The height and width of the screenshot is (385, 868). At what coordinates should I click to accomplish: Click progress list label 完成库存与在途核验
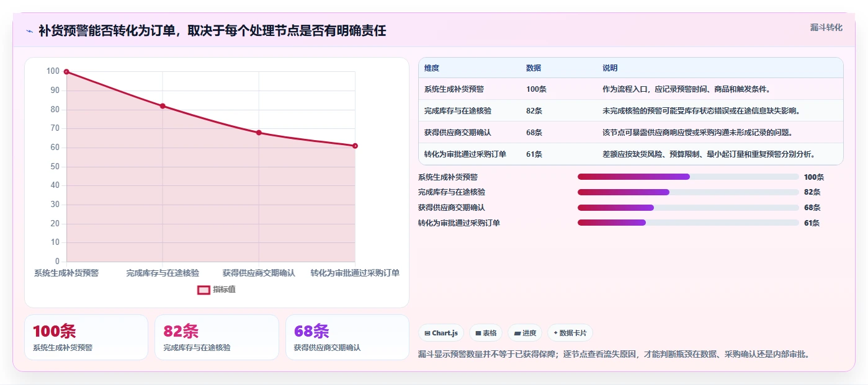point(452,192)
